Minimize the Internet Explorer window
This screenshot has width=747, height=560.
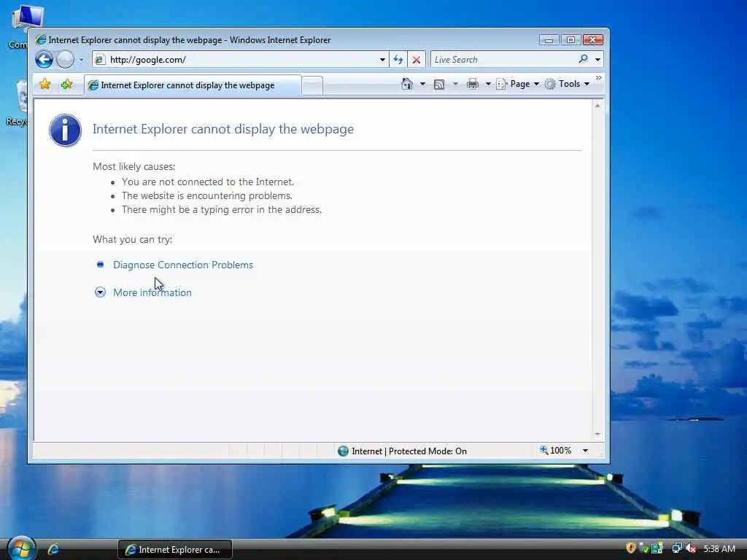pyautogui.click(x=549, y=40)
